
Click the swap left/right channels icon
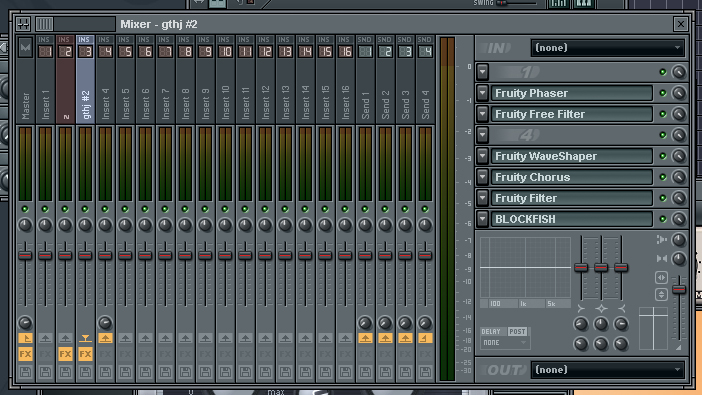(662, 278)
